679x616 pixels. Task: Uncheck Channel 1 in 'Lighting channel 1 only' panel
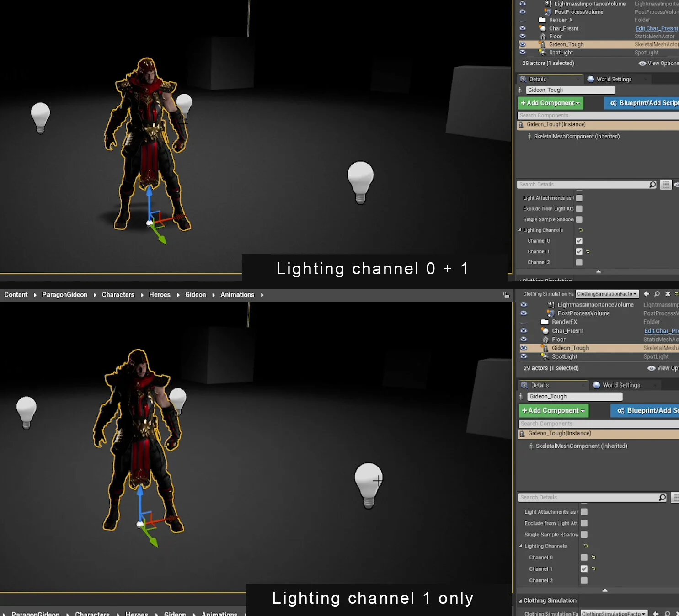pos(584,569)
